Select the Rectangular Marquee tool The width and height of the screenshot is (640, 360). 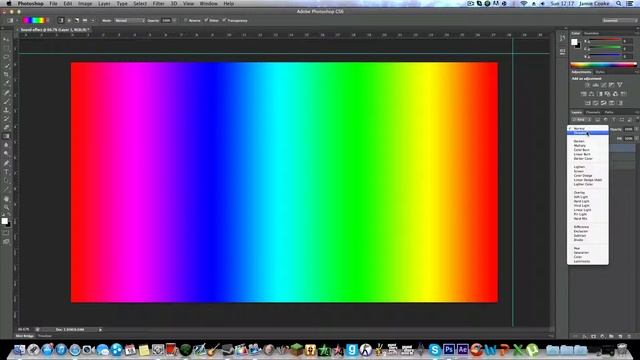pyautogui.click(x=6, y=48)
